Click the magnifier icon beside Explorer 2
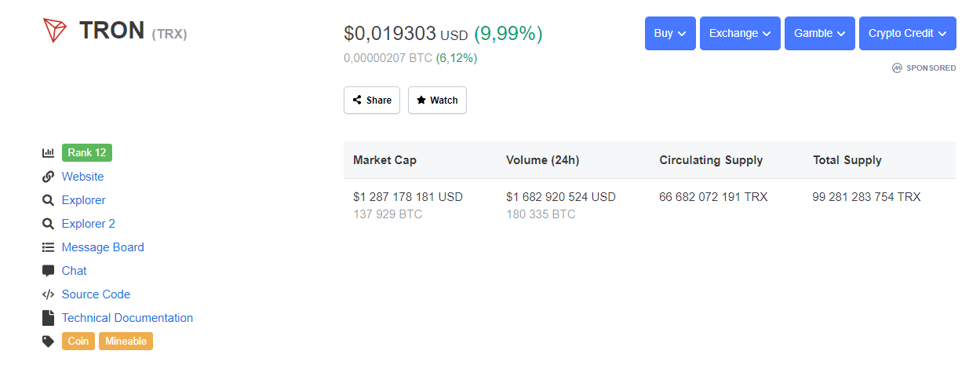 pos(48,224)
